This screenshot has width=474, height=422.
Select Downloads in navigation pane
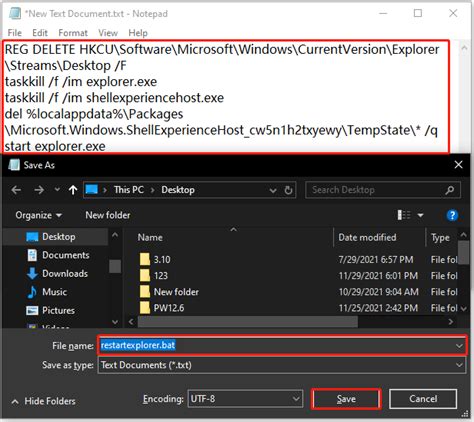pyautogui.click(x=65, y=273)
